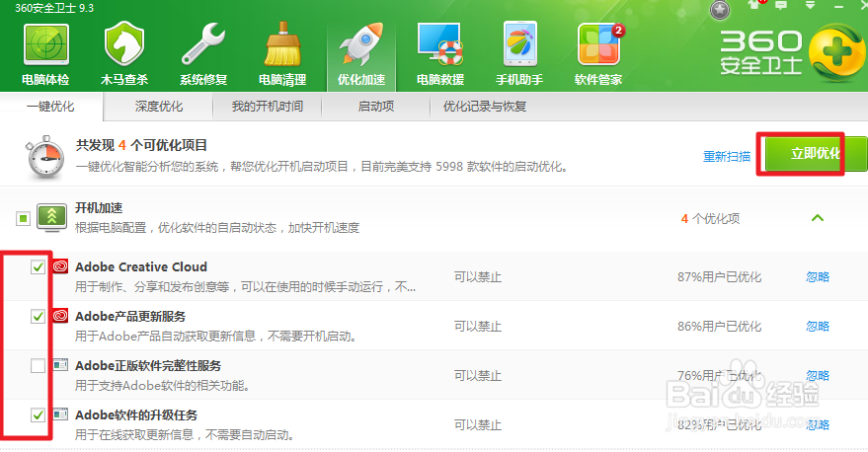Uncheck the Adobe Creative Cloud checkbox
Viewport: 868px width, 452px height.
pyautogui.click(x=38, y=267)
